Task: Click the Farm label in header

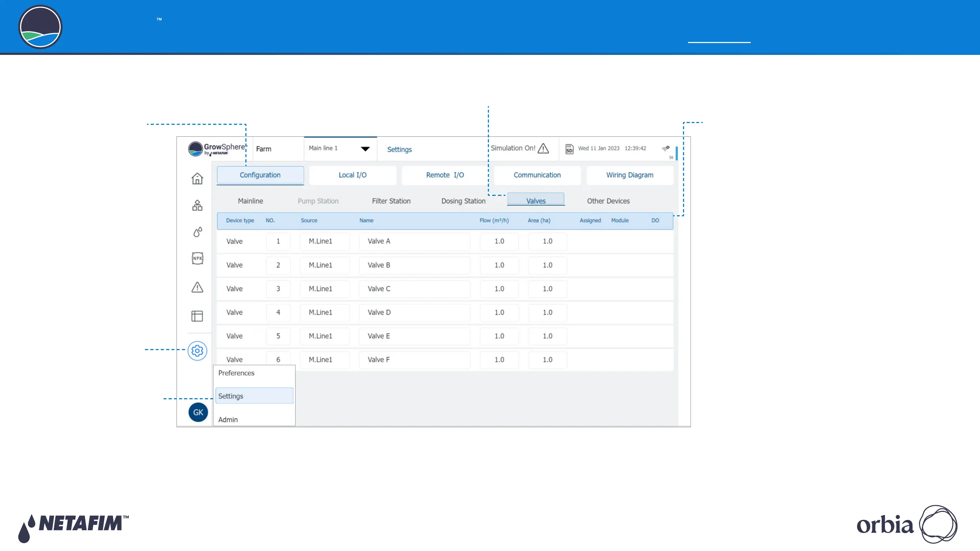Action: (x=264, y=149)
